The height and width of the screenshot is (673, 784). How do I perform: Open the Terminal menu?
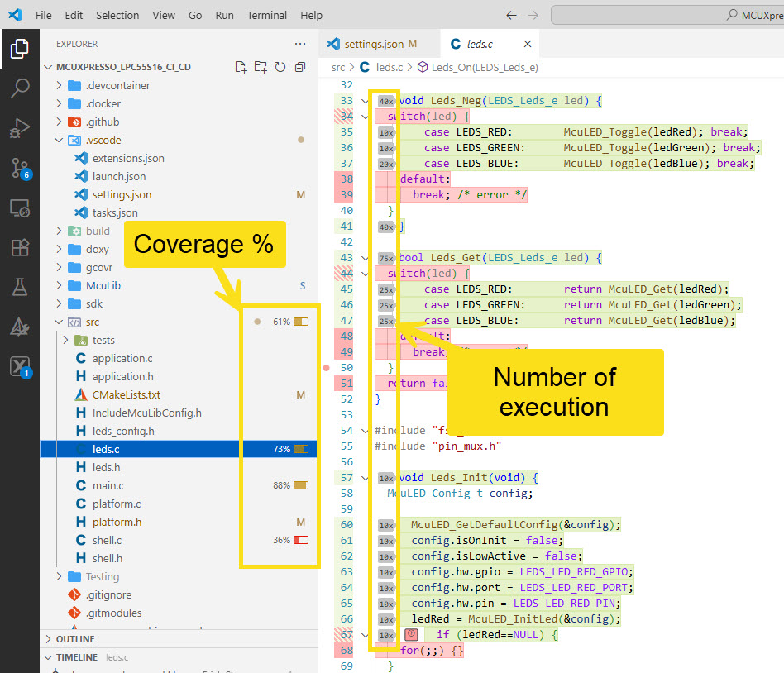tap(267, 15)
